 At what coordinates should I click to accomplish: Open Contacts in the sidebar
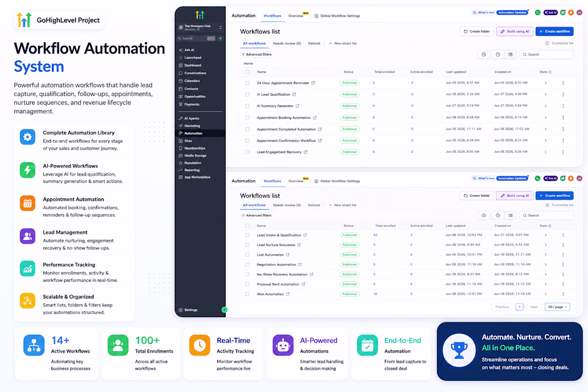click(191, 89)
